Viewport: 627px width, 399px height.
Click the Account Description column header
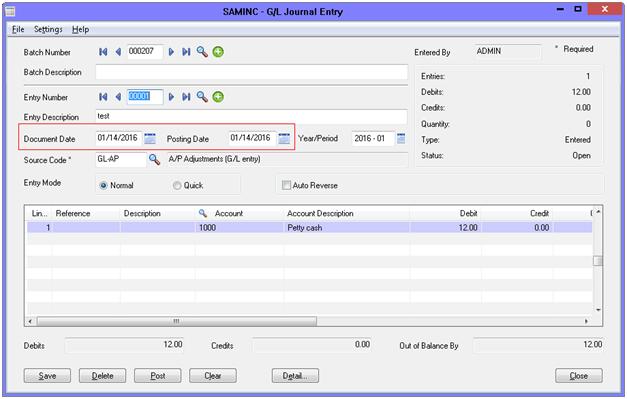(x=347, y=213)
